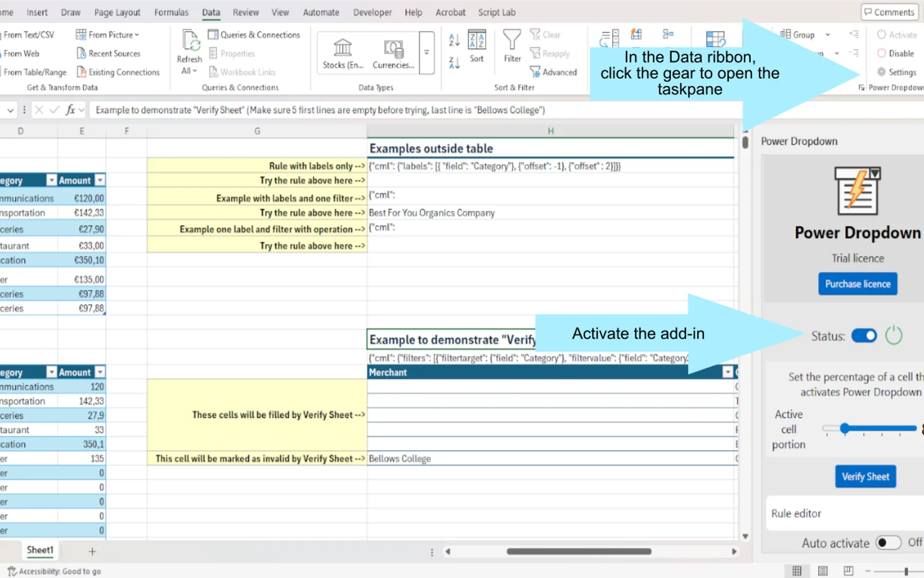
Task: Click Power Dropdown Activate in ribbon
Action: pyautogui.click(x=896, y=35)
